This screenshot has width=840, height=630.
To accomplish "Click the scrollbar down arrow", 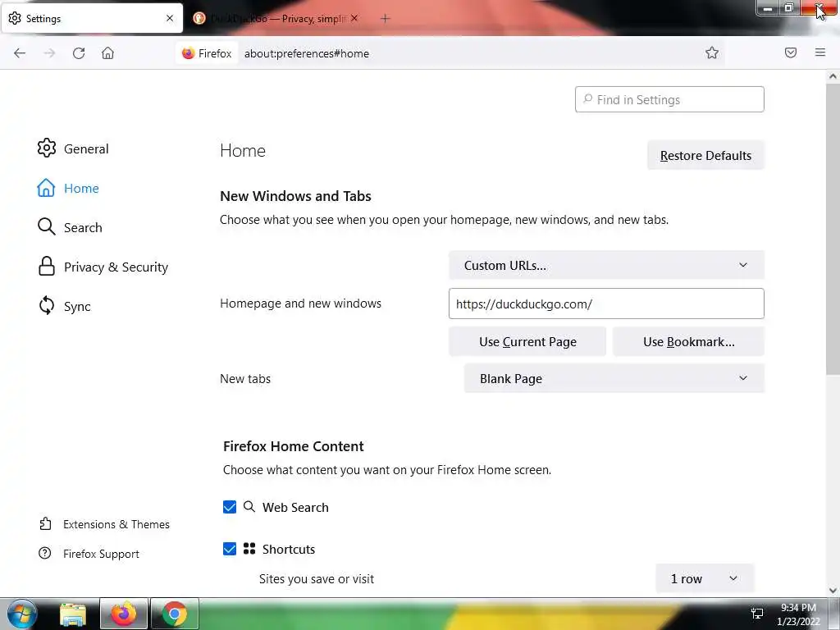I will click(833, 591).
